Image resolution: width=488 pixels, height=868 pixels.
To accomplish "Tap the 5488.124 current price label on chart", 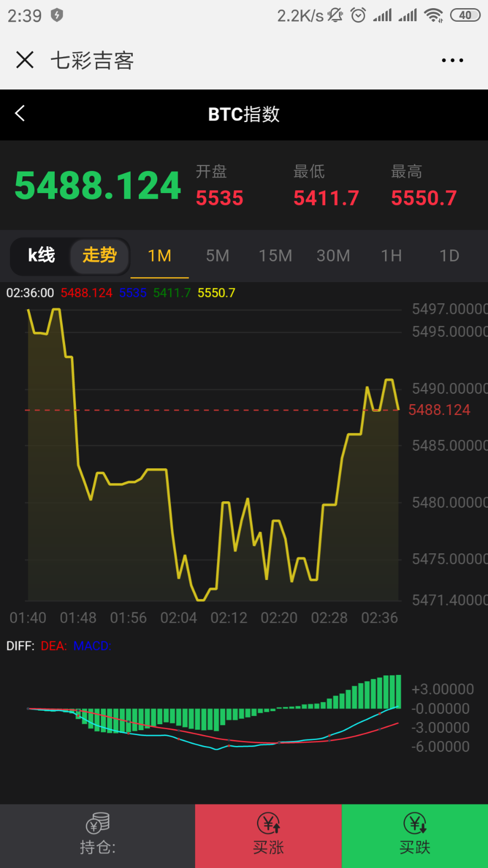I will pos(439,410).
